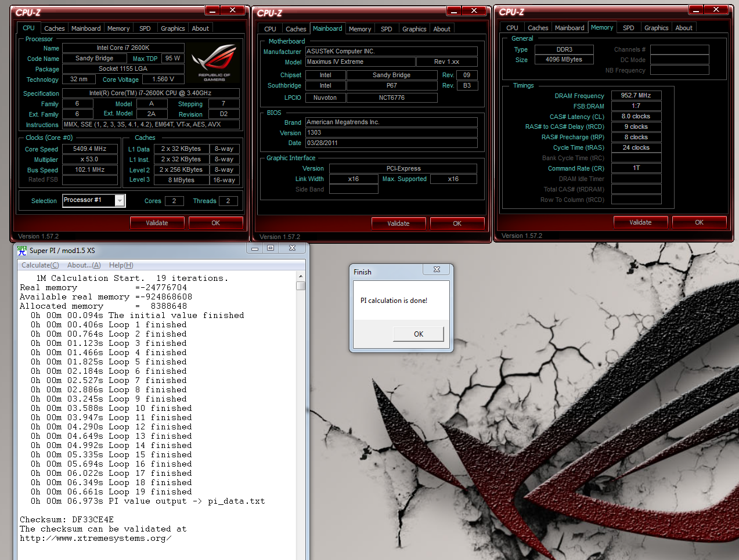
Task: Open the About menu in Super PI
Action: point(84,265)
